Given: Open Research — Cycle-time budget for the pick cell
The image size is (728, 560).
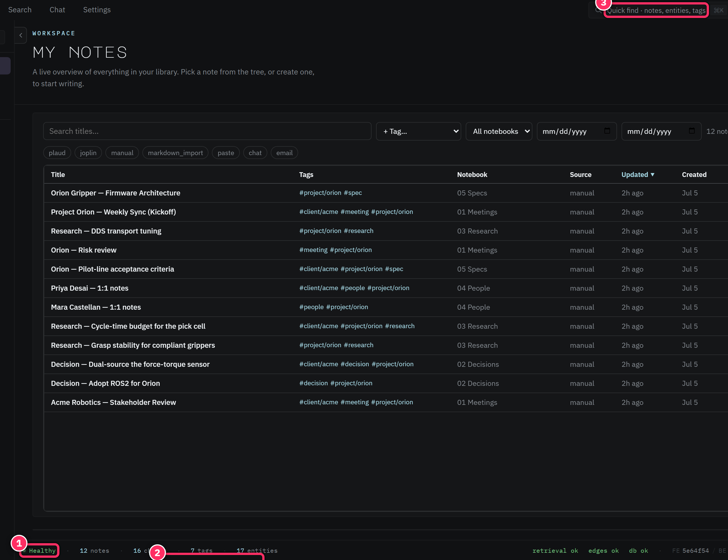Looking at the screenshot, I should 128,326.
